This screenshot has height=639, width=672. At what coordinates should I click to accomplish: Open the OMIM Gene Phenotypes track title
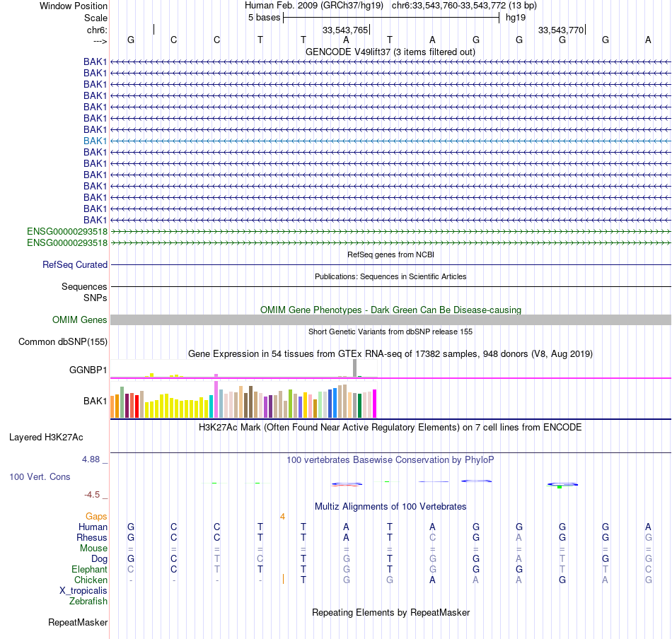pyautogui.click(x=390, y=310)
